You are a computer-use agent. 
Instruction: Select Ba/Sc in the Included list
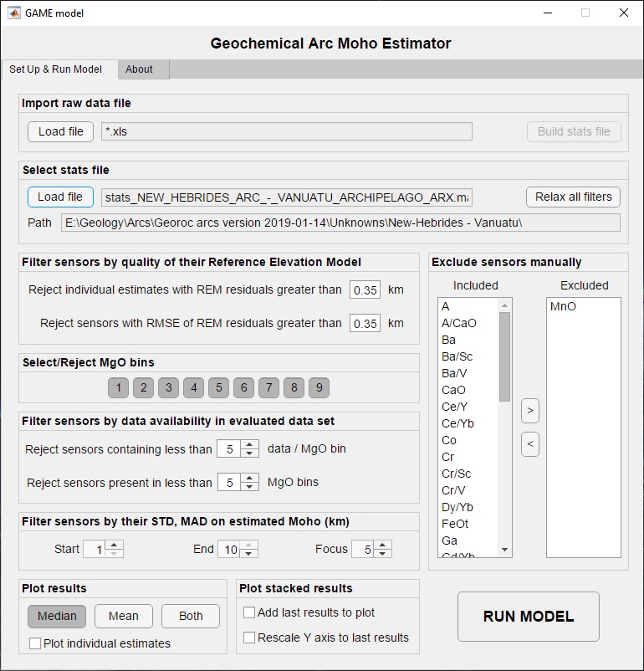coord(457,356)
